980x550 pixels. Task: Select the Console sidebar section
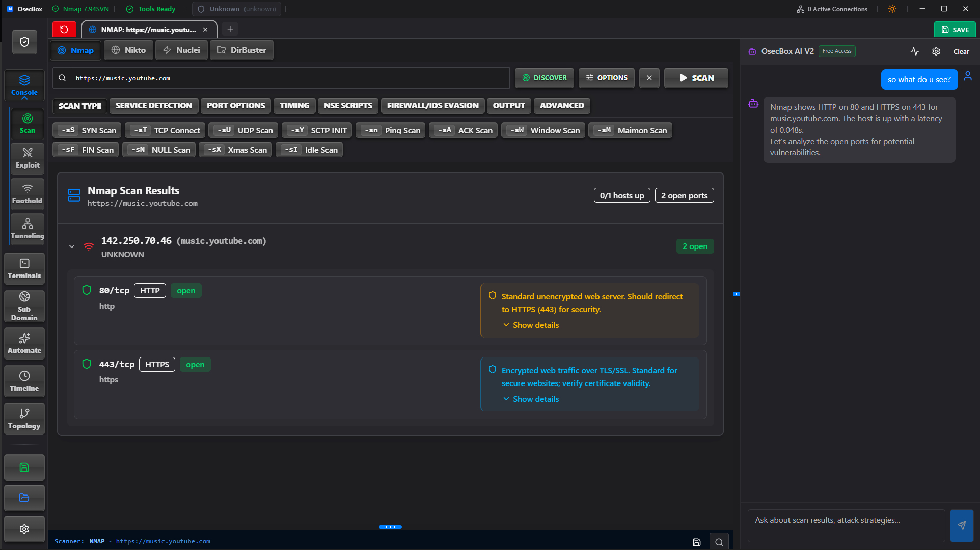point(24,85)
